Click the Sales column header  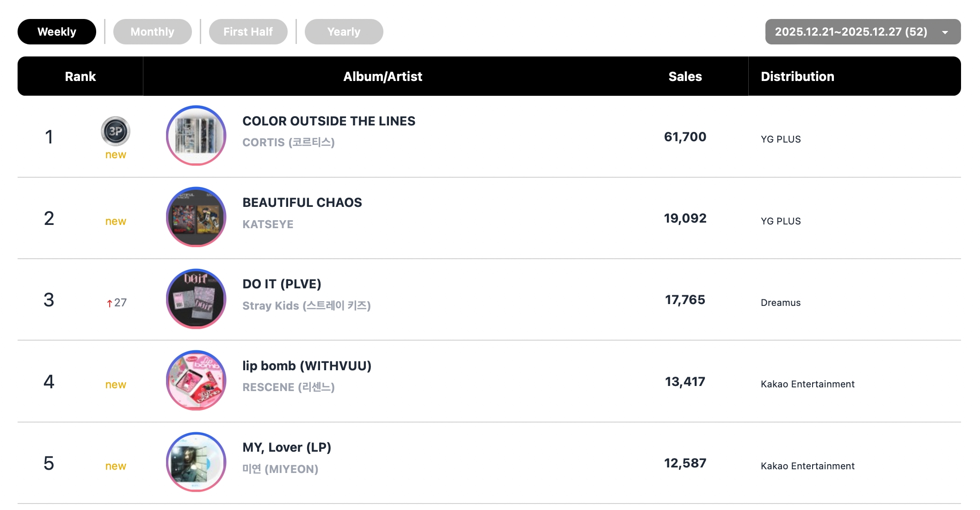[x=685, y=76]
